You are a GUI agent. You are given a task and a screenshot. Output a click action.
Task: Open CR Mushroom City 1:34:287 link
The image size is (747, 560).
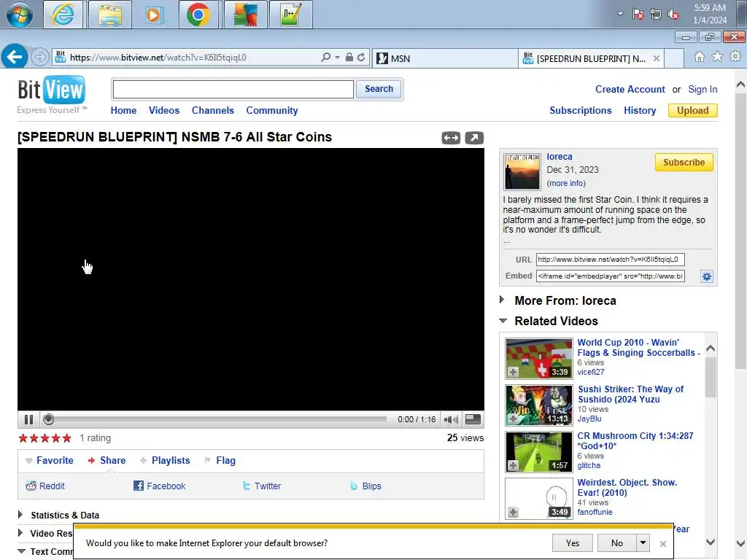635,441
